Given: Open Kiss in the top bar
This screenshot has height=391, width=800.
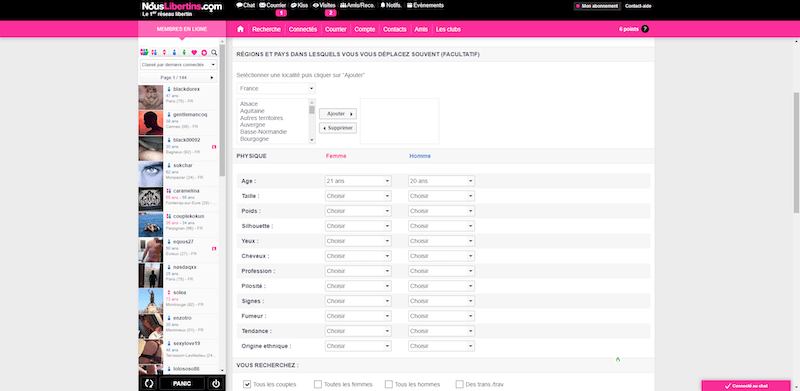Looking at the screenshot, I should (299, 5).
